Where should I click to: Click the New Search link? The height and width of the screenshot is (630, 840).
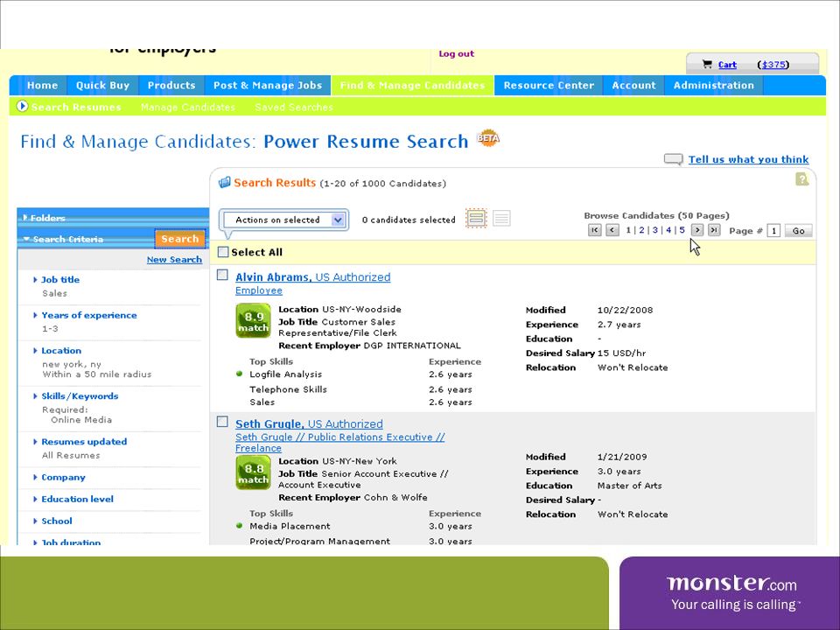174,259
